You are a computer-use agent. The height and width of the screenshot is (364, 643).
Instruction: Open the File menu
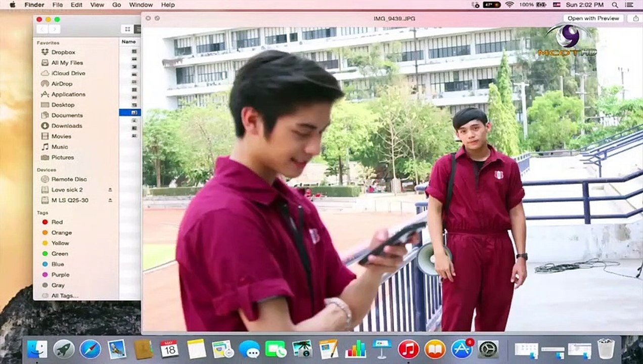click(x=58, y=5)
